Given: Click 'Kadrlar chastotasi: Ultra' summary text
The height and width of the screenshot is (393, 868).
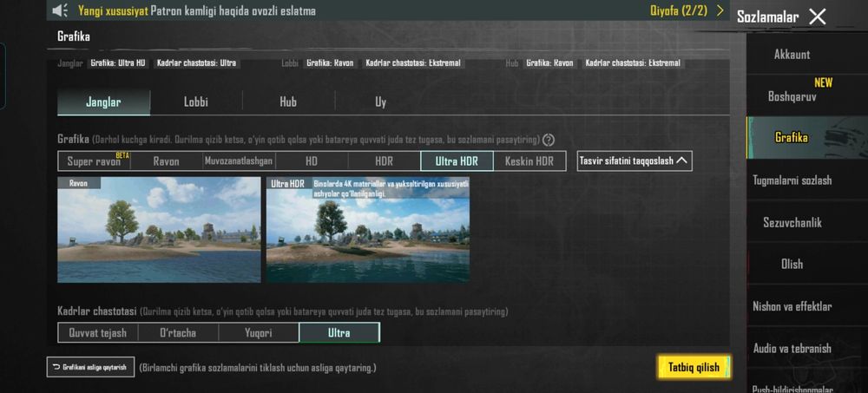Looking at the screenshot, I should point(196,63).
